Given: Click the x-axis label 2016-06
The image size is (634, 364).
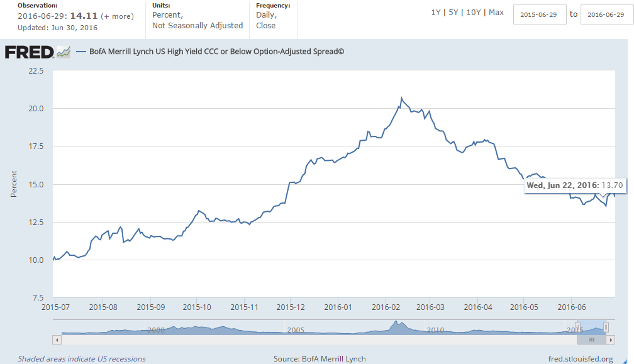Looking at the screenshot, I should pyautogui.click(x=572, y=307).
